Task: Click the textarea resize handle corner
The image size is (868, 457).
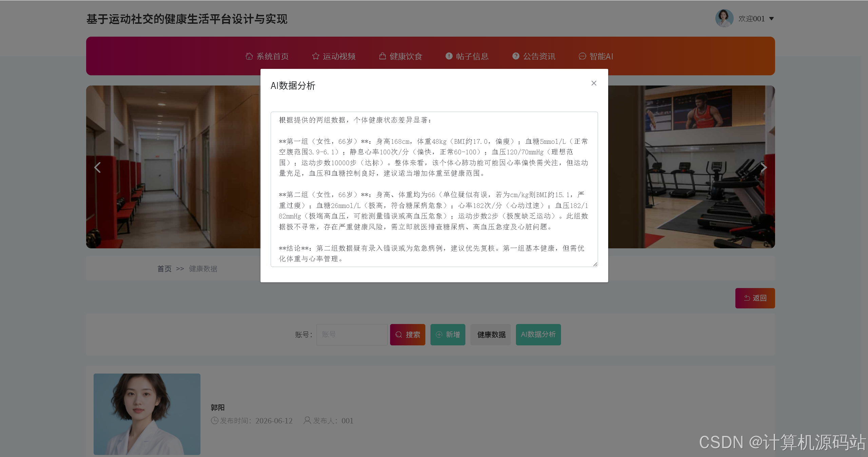Action: tap(595, 264)
